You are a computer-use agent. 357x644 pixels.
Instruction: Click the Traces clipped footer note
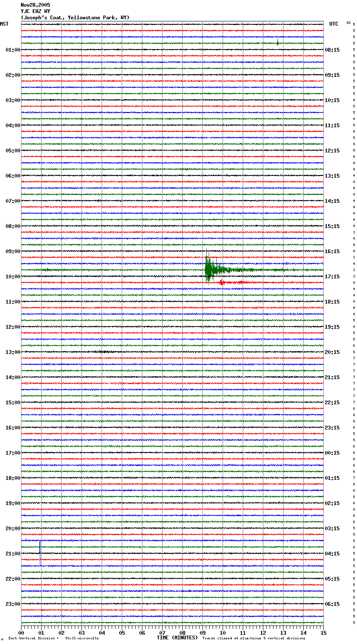pos(254,638)
